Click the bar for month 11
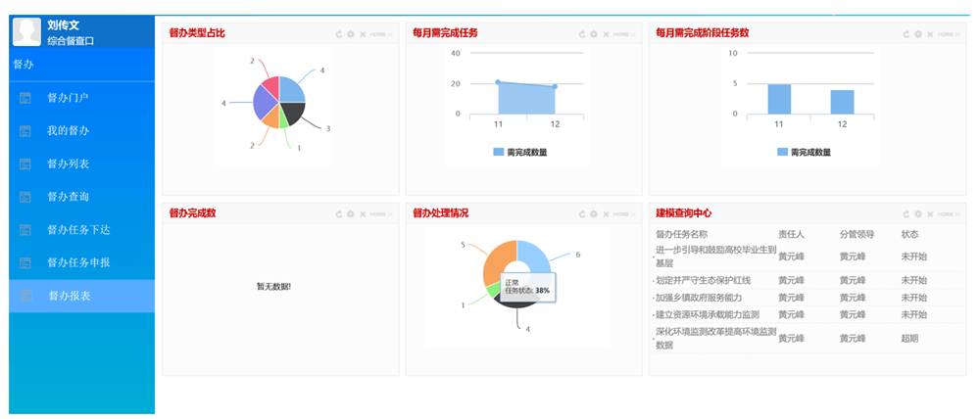The image size is (980, 419). tap(779, 99)
